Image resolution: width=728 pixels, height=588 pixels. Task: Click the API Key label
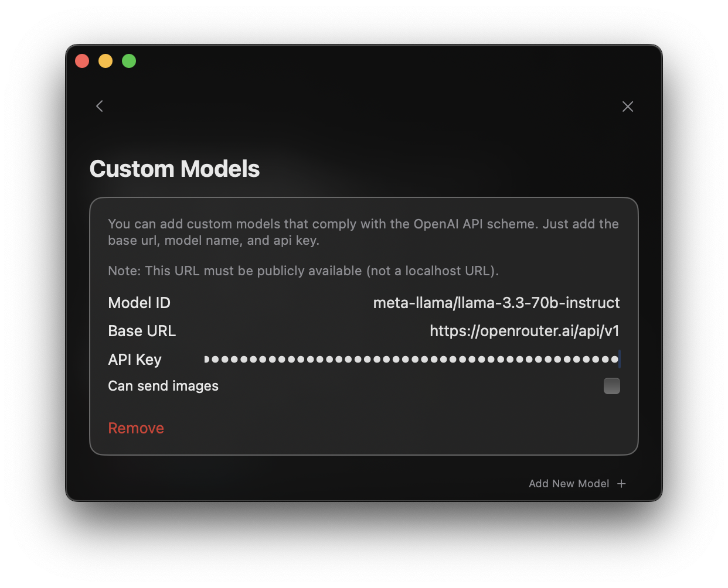point(135,359)
